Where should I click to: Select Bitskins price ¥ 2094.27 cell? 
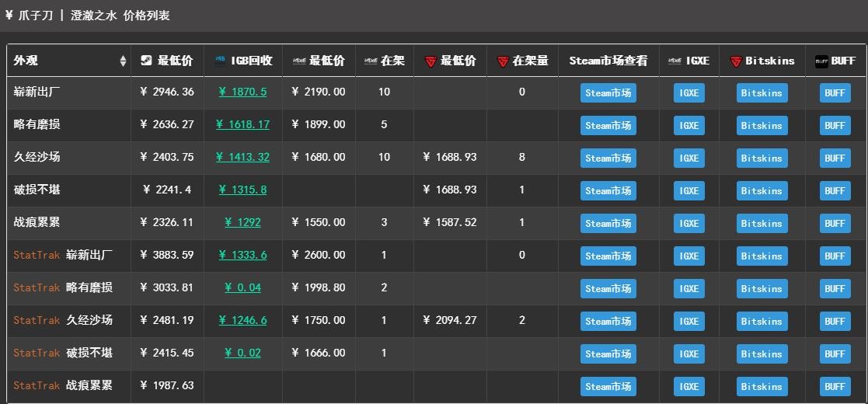pos(450,320)
